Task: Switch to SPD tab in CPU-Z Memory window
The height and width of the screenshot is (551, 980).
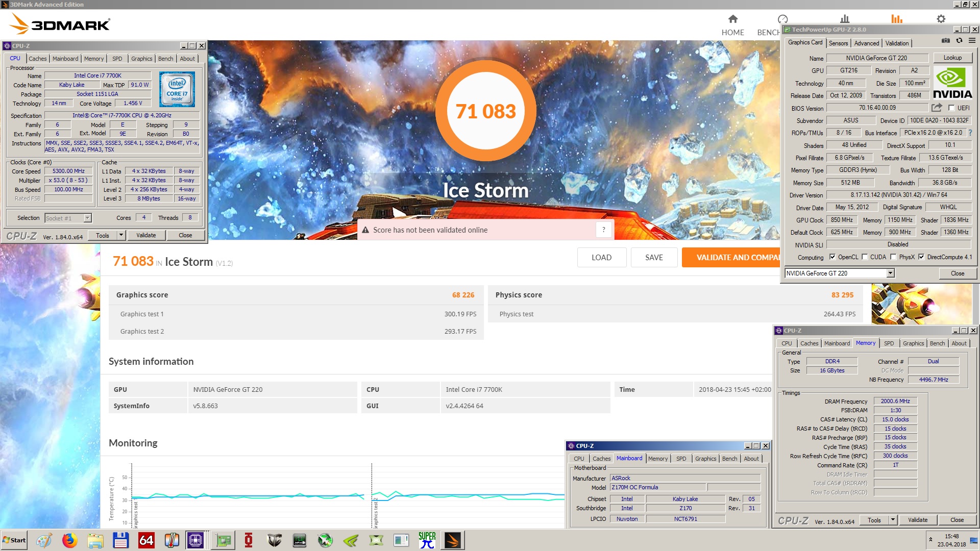Action: click(889, 343)
